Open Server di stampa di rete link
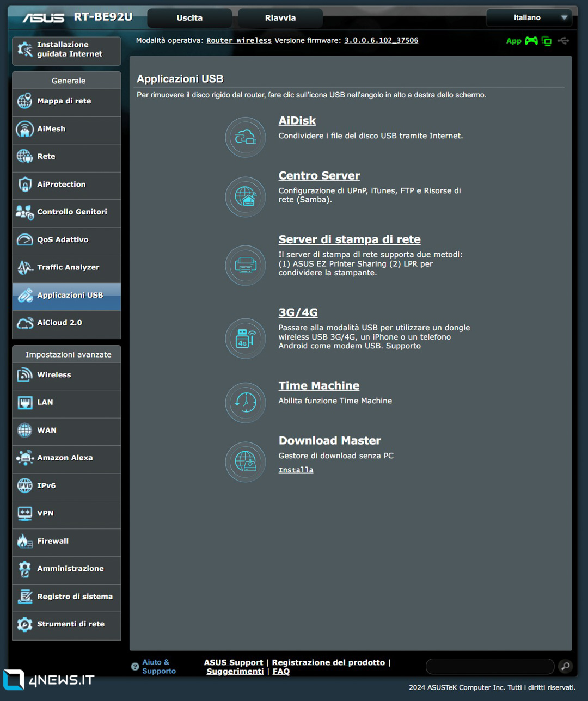The image size is (588, 701). tap(350, 239)
